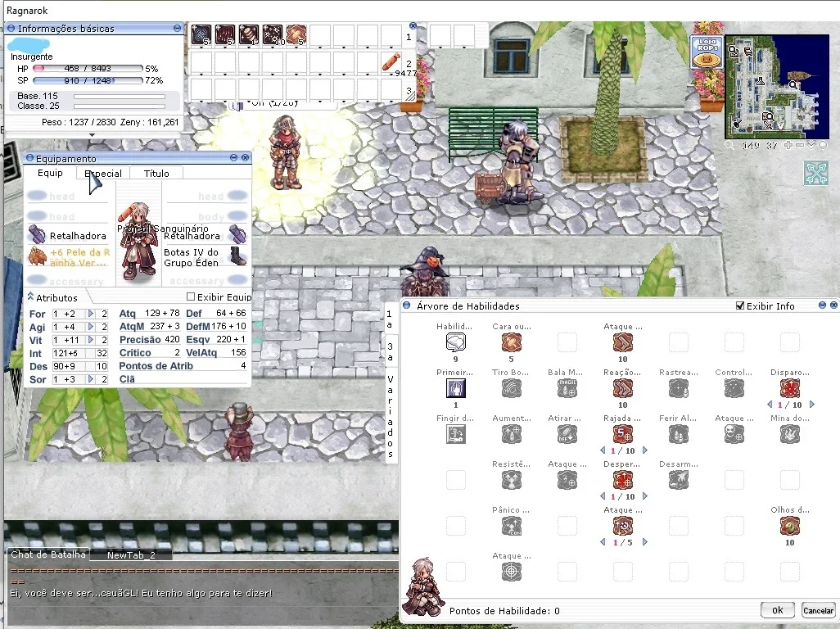Viewport: 840px width, 629px height.
Task: Switch to the Título tab
Action: (x=156, y=173)
